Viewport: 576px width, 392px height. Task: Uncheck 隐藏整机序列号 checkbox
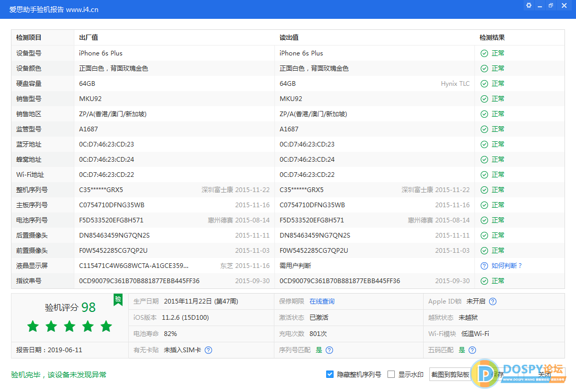click(x=330, y=374)
